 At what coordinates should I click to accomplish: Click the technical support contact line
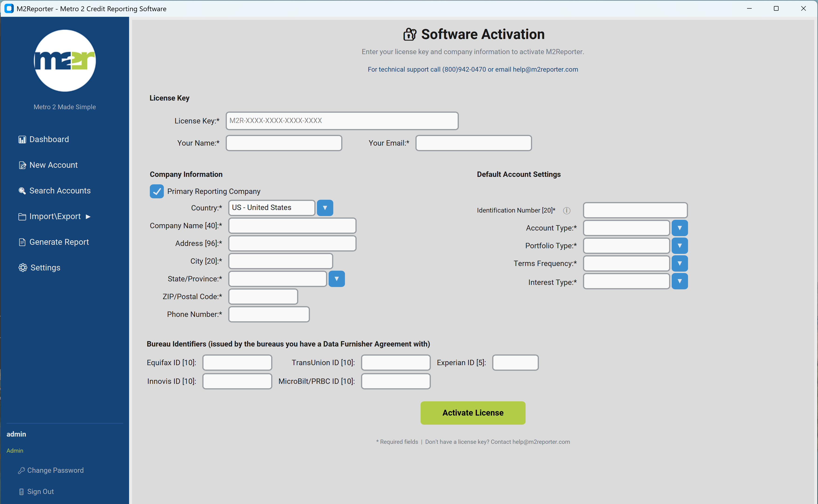click(x=473, y=69)
